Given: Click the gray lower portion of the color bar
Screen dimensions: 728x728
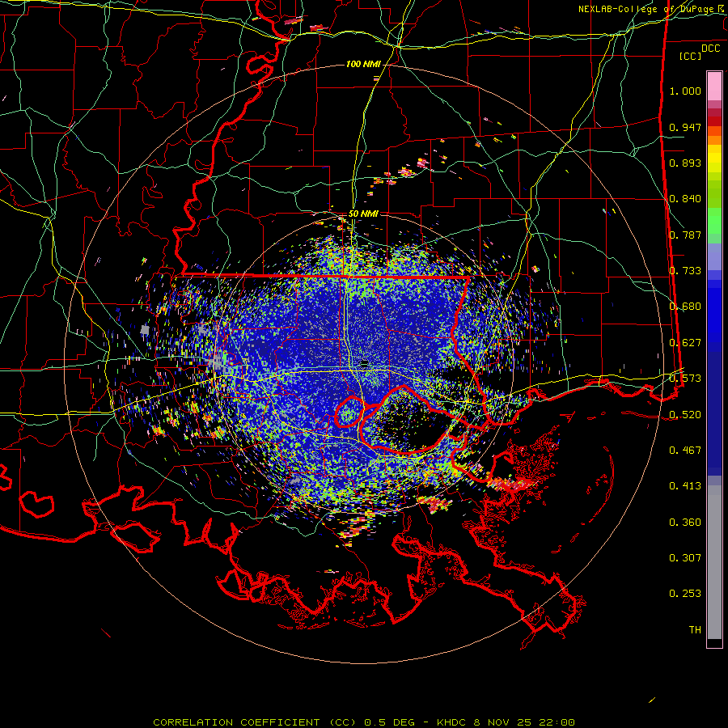Looking at the screenshot, I should (x=714, y=562).
